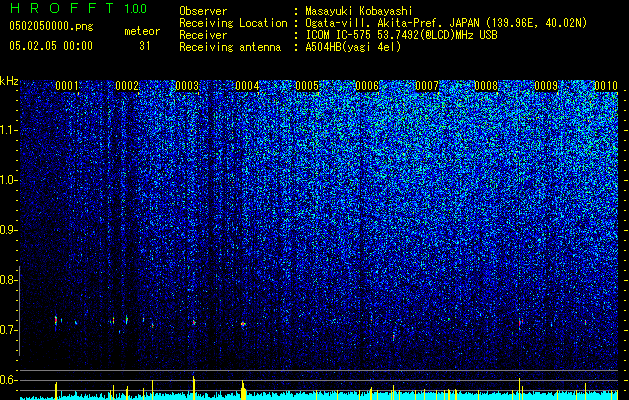Click time marker 0004
The image size is (629, 400).
coord(247,86)
